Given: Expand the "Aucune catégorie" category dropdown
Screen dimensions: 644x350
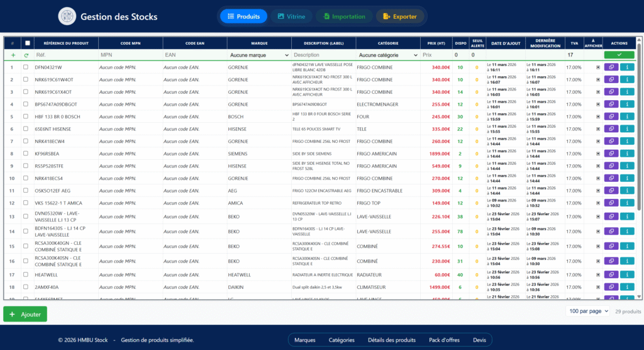Looking at the screenshot, I should (388, 55).
